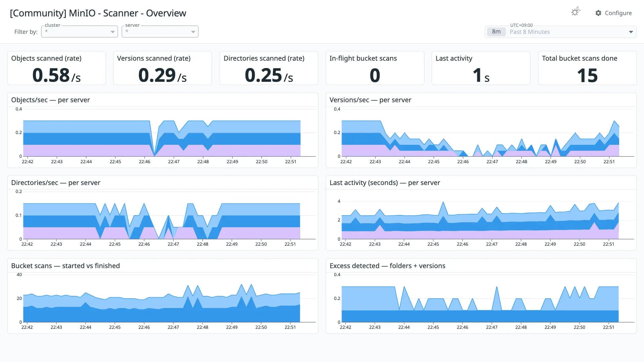Click the Directories/sec — per server title

tap(56, 183)
